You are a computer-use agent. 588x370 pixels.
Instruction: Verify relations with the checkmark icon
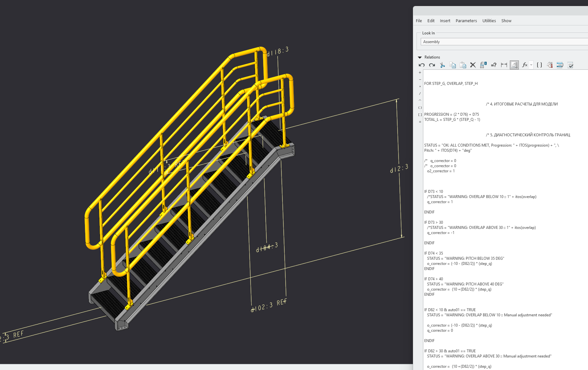(x=570, y=65)
